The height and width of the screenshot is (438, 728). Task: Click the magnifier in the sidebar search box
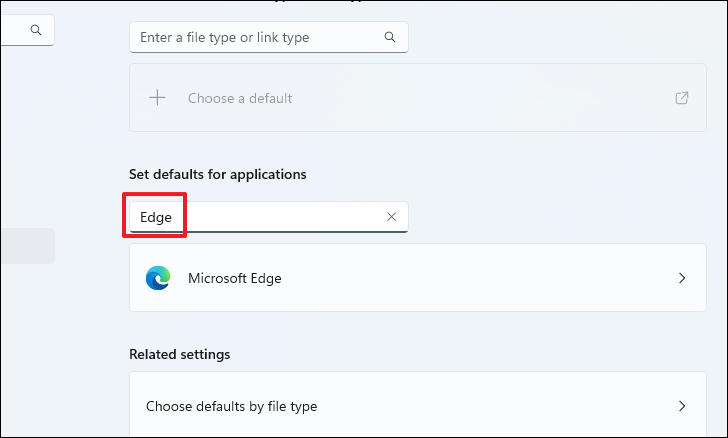[x=36, y=31]
